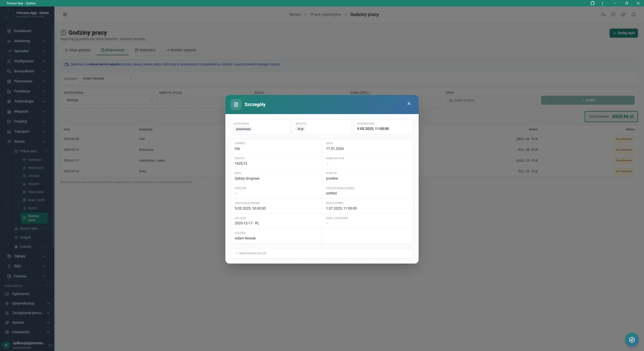This screenshot has width=644, height=351.
Task: Click the user settings icon in the top bar
Action: click(603, 14)
